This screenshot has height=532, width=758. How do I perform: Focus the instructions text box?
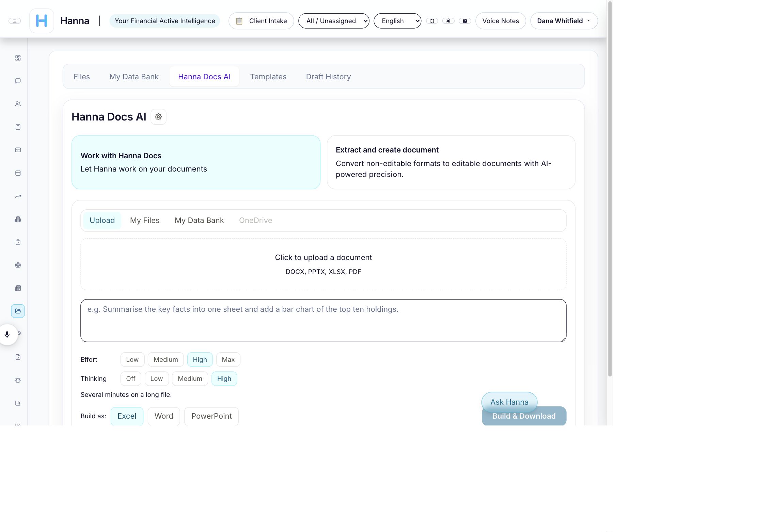[x=323, y=321]
